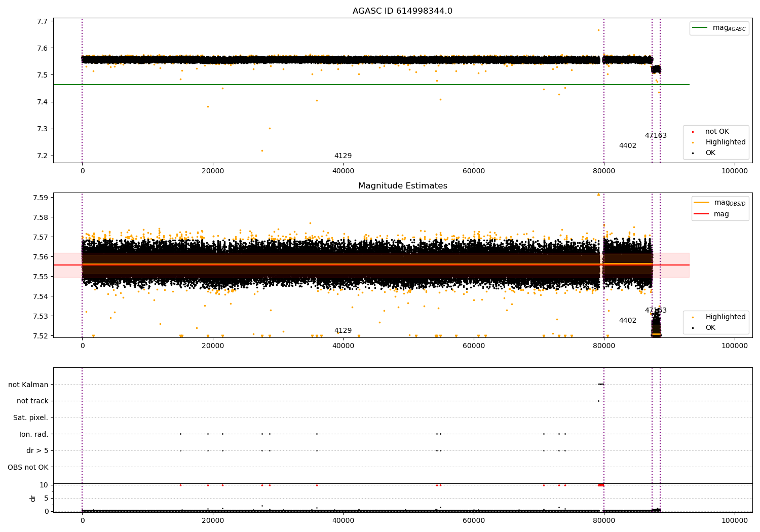This screenshot has height=532, width=760.
Task: Click the 4129 annotation in the top plot
Action: [x=343, y=156]
